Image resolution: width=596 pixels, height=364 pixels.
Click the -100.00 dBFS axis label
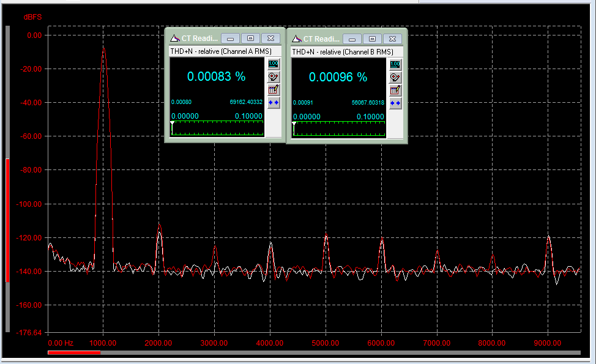pyautogui.click(x=29, y=204)
